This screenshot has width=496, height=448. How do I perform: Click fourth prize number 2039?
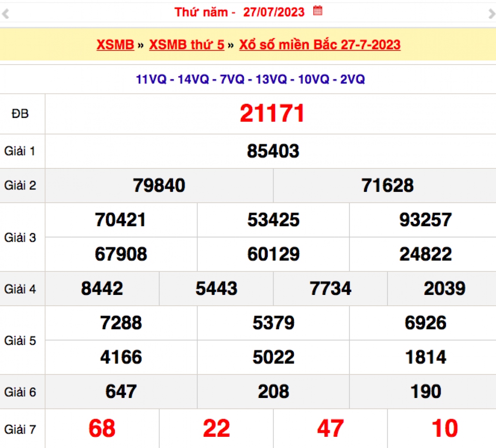coord(444,288)
